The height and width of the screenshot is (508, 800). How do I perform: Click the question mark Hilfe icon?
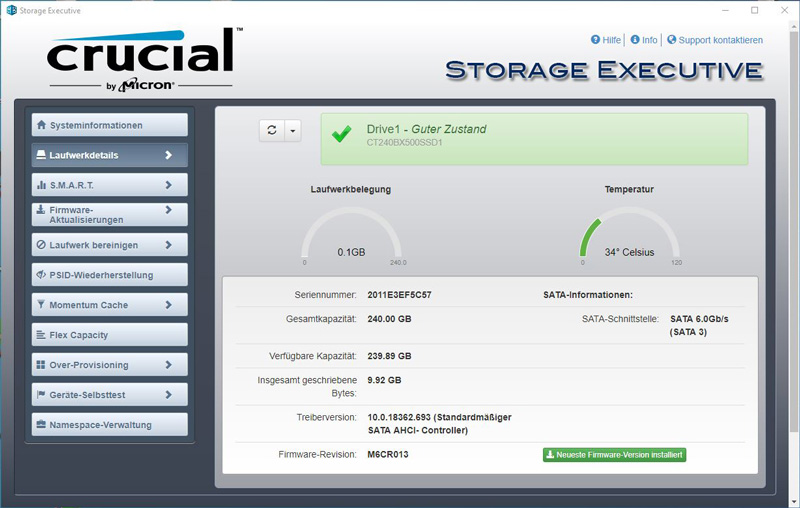(x=595, y=39)
